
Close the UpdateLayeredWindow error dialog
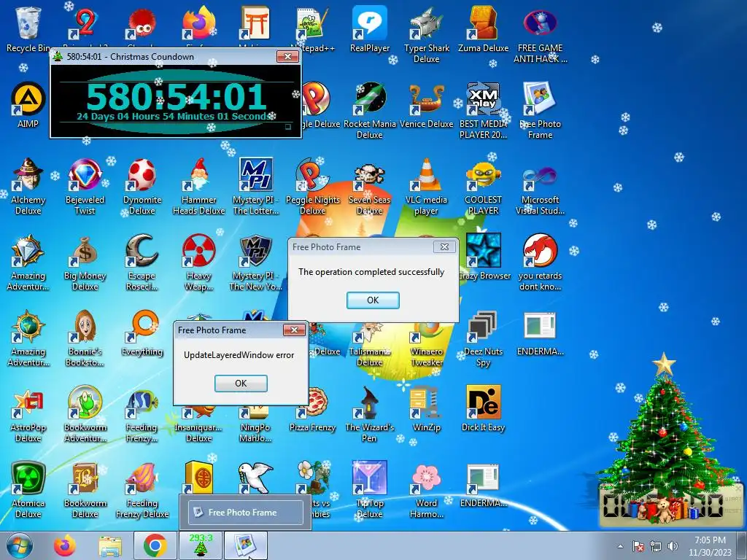pyautogui.click(x=294, y=330)
